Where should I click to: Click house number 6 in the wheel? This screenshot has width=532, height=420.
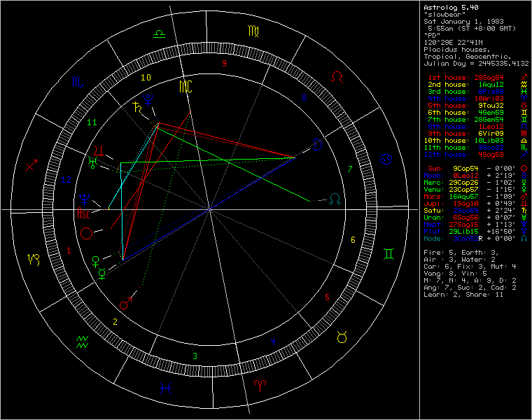(353, 240)
